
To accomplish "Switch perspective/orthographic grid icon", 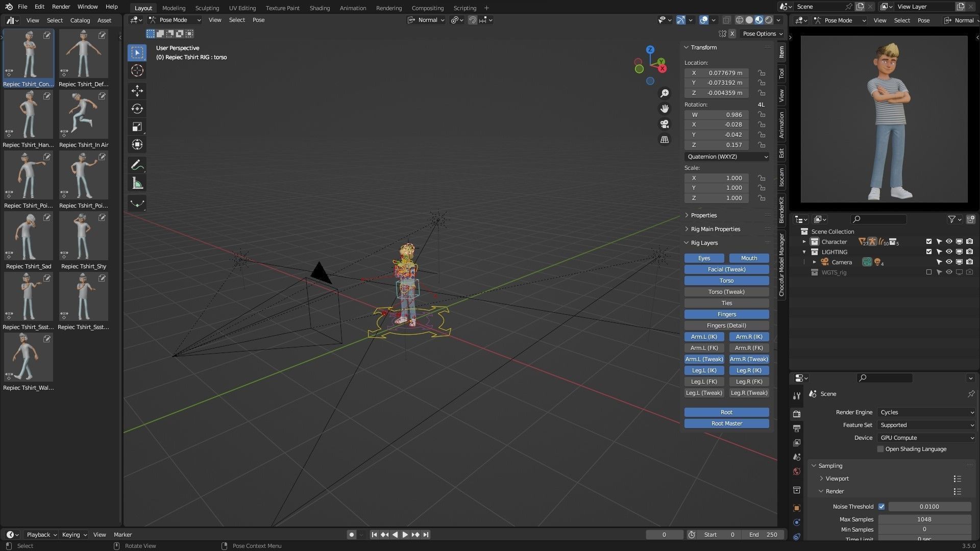I will point(665,139).
